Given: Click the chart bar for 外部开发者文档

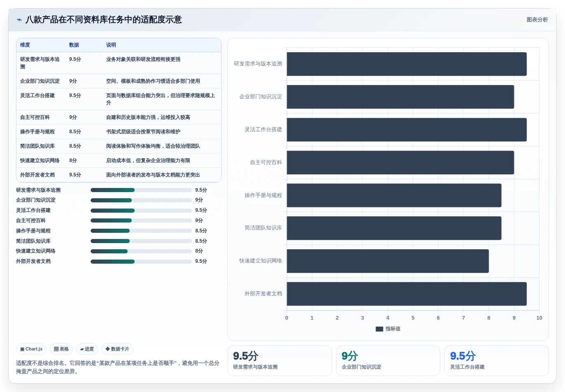Looking at the screenshot, I should click(x=406, y=294).
